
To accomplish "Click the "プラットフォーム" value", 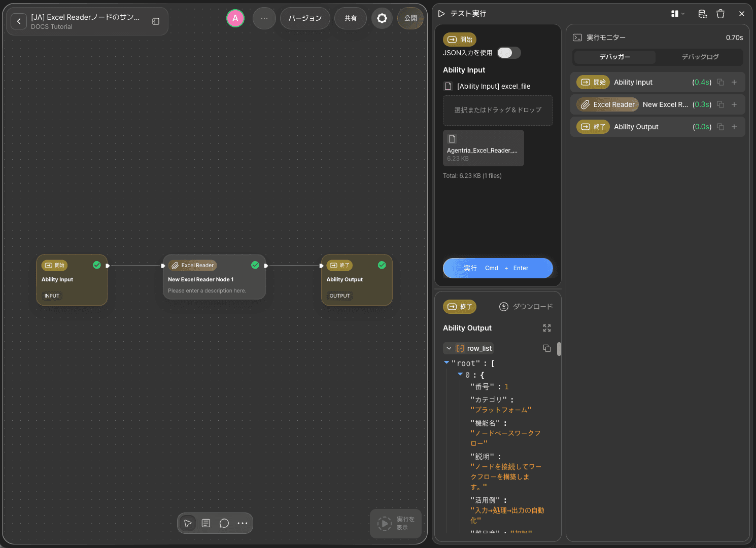I will point(501,410).
